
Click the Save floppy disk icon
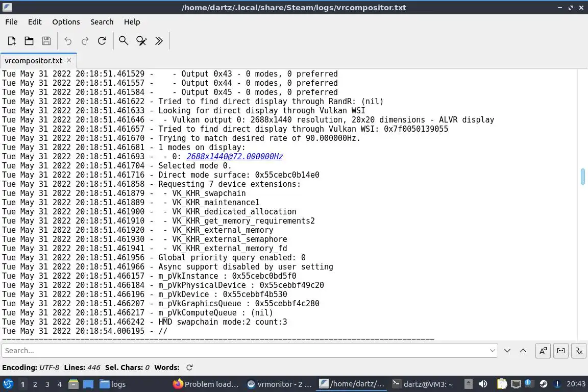point(46,40)
